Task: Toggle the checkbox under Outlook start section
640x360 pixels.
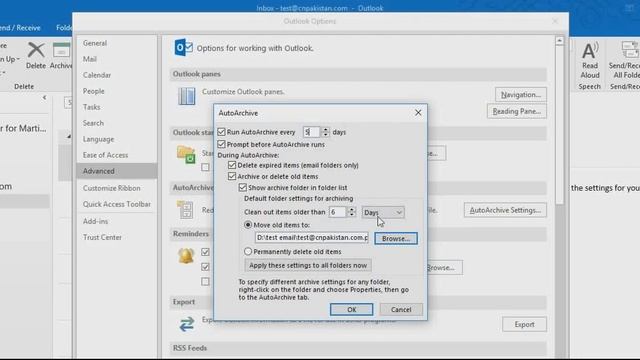Action: [x=205, y=167]
